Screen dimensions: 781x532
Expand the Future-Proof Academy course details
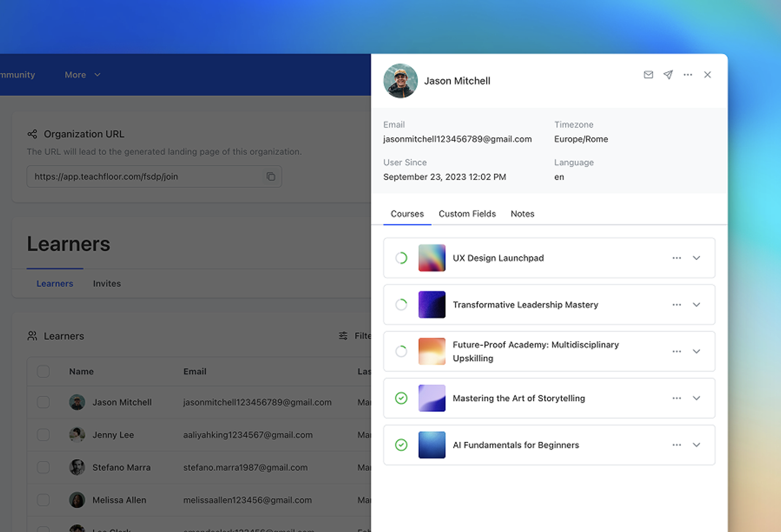[697, 351]
